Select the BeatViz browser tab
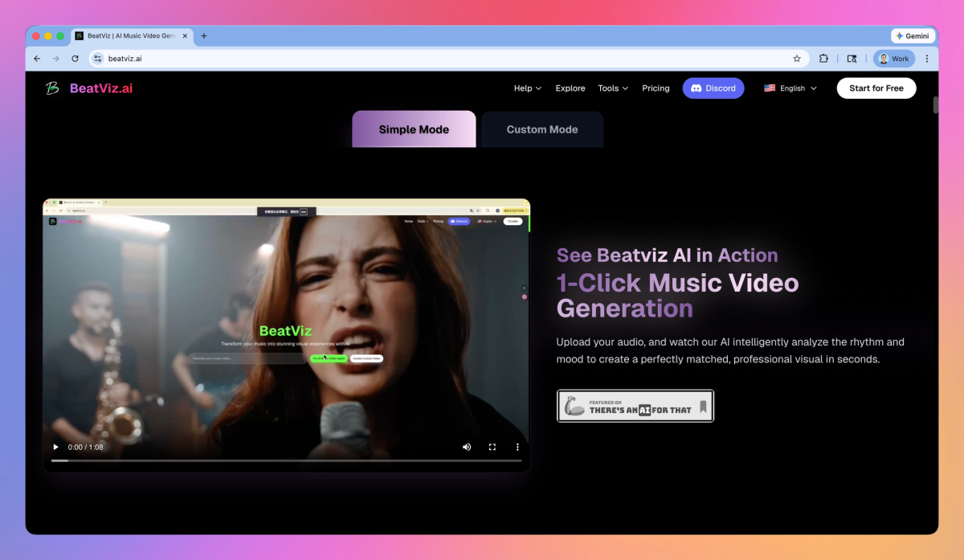The image size is (964, 560). click(x=129, y=35)
